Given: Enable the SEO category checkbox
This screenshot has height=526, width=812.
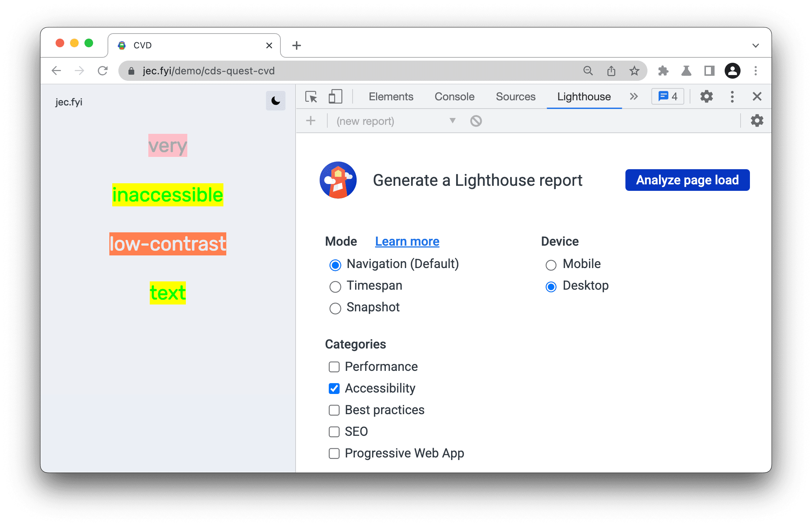Looking at the screenshot, I should 333,431.
